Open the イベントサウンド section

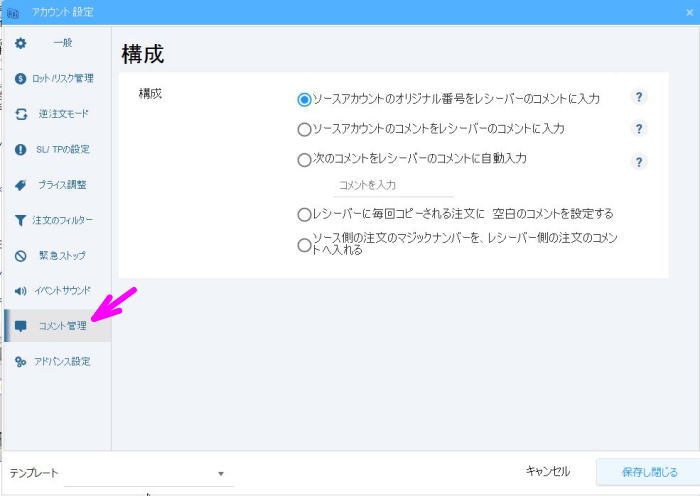tap(58, 291)
